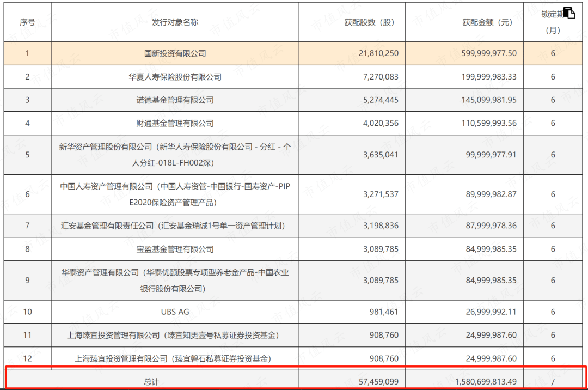Select share count 21,810,250
The image size is (588, 390).
click(378, 53)
